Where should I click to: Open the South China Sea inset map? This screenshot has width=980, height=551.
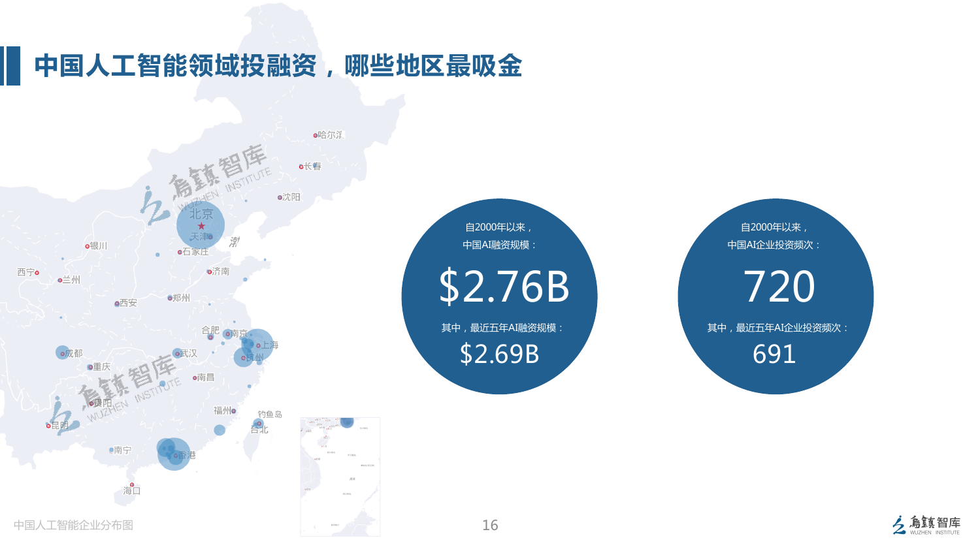(x=340, y=477)
